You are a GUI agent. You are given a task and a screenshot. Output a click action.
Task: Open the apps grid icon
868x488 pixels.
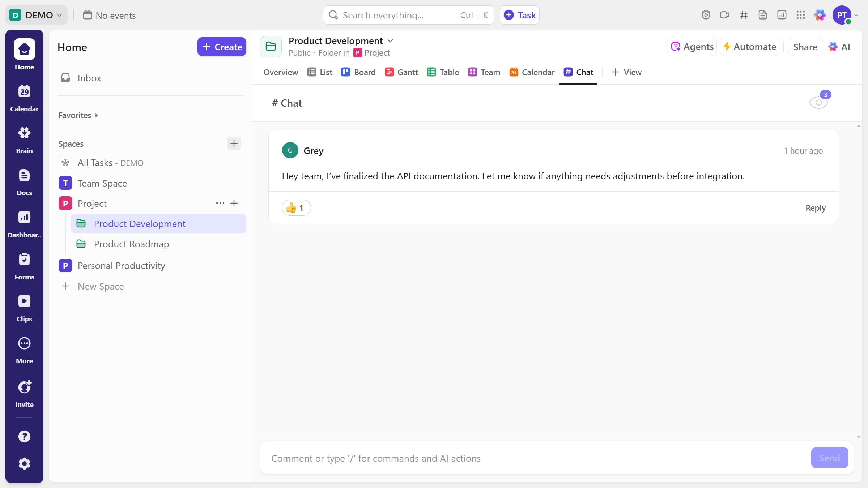800,15
